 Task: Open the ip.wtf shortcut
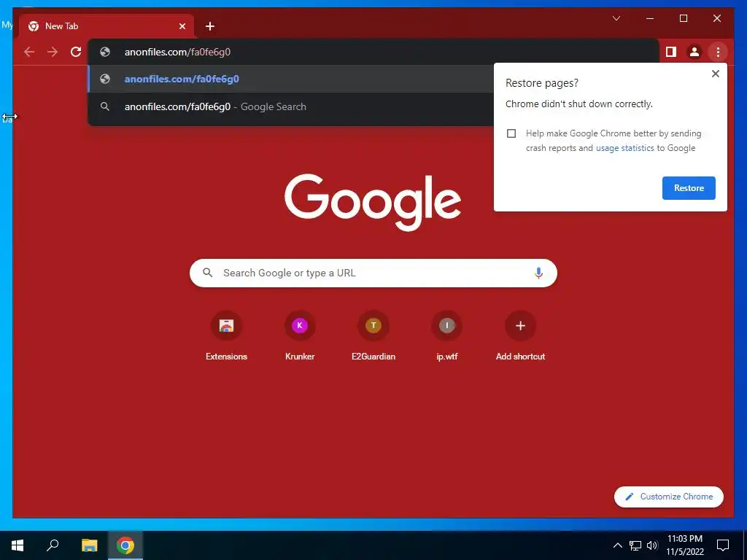point(446,335)
